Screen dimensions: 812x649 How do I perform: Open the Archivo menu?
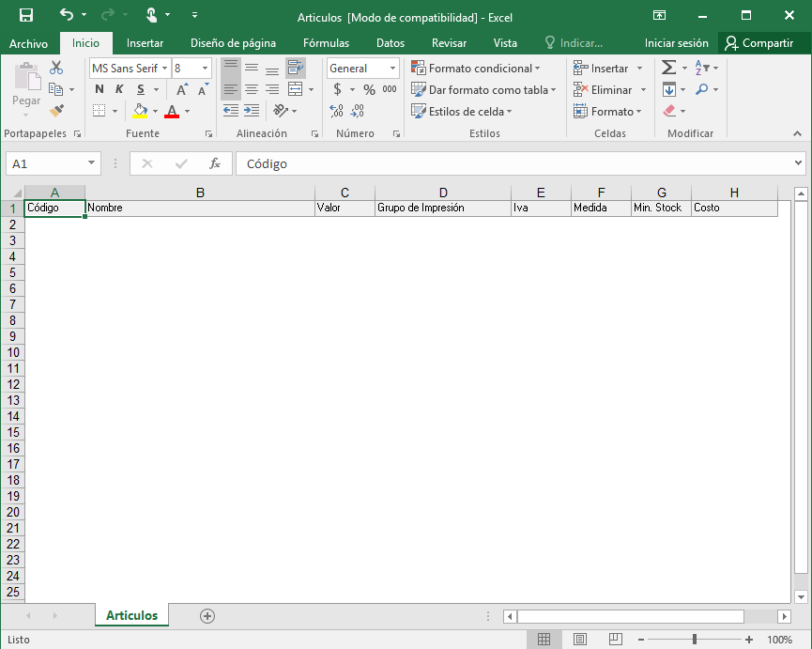28,43
